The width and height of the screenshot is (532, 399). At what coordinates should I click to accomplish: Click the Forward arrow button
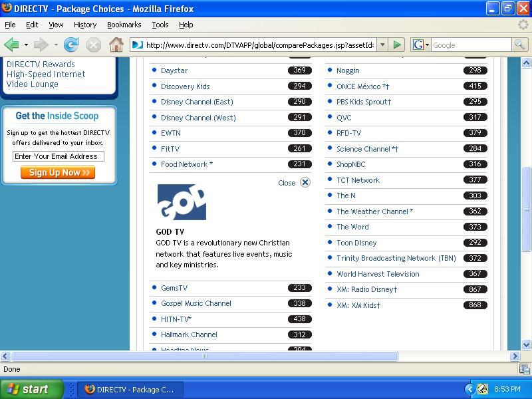coord(41,45)
